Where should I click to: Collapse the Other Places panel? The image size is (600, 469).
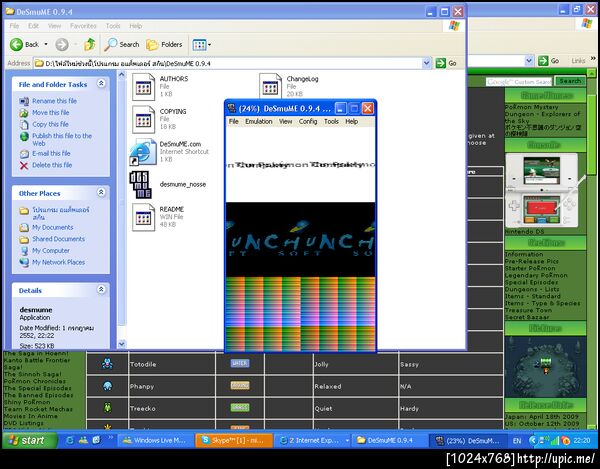(x=101, y=192)
